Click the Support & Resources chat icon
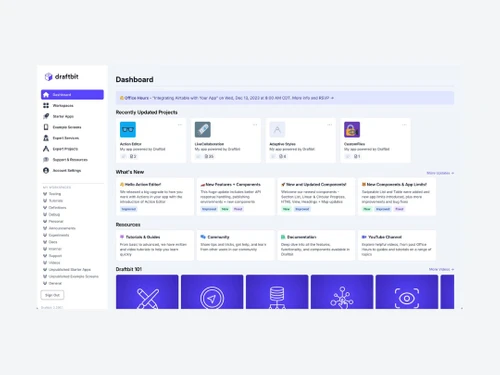The width and height of the screenshot is (500, 375). tap(46, 160)
